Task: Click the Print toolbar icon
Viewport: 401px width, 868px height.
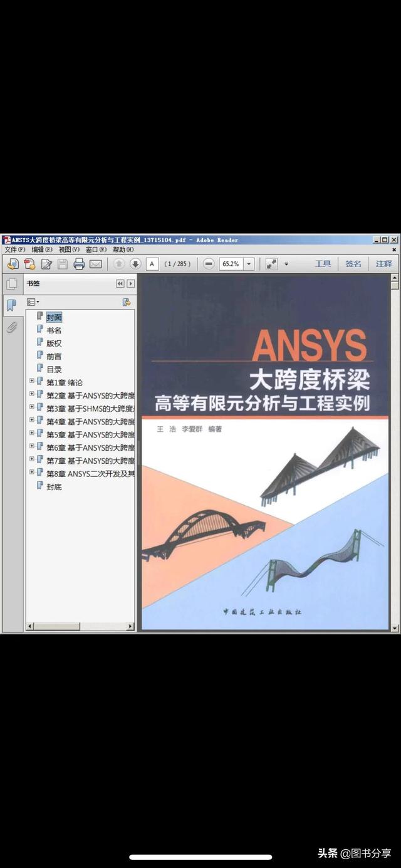Action: pos(79,264)
